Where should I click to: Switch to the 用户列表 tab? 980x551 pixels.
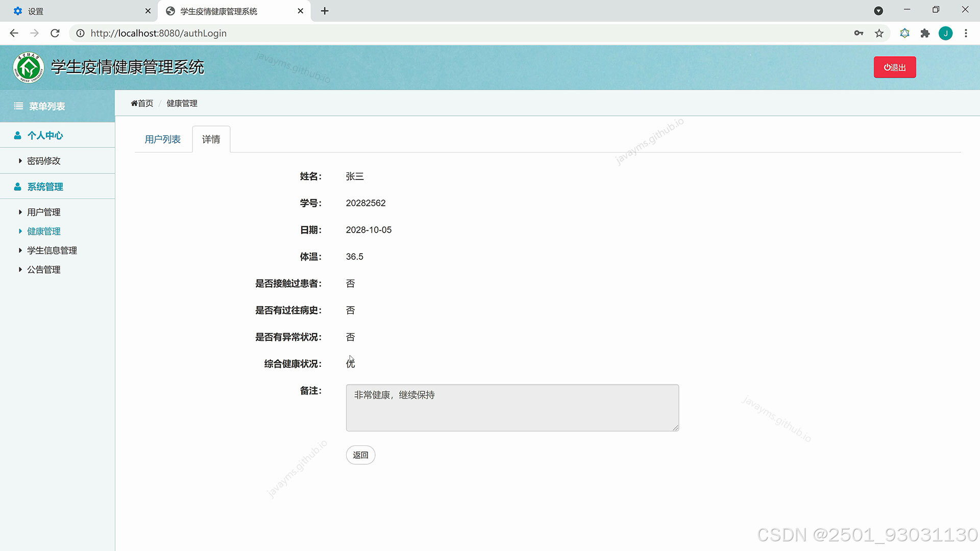click(x=162, y=139)
